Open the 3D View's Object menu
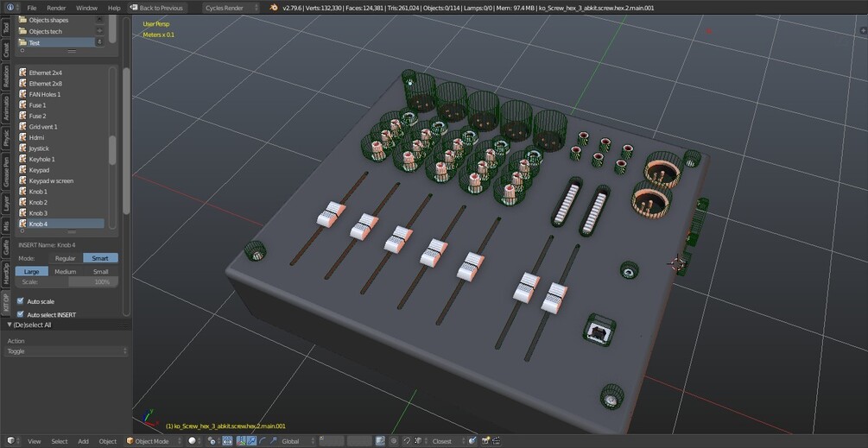Screen dimensions: 868x448 pyautogui.click(x=107, y=441)
